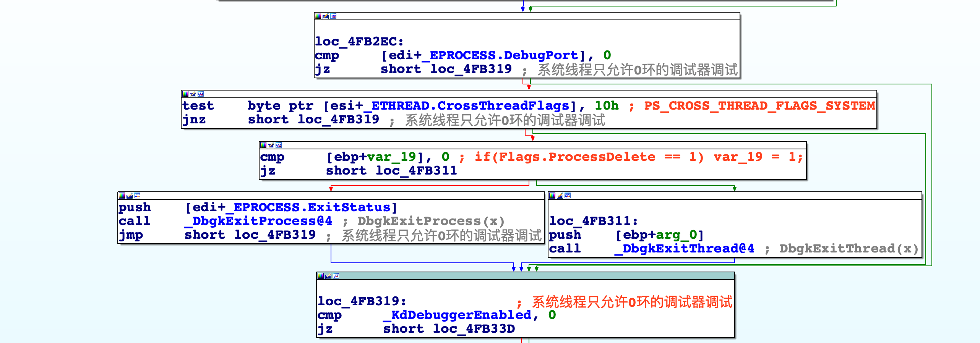Click third title icon on loc_4FB319 block
This screenshot has height=343, width=980.
336,276
